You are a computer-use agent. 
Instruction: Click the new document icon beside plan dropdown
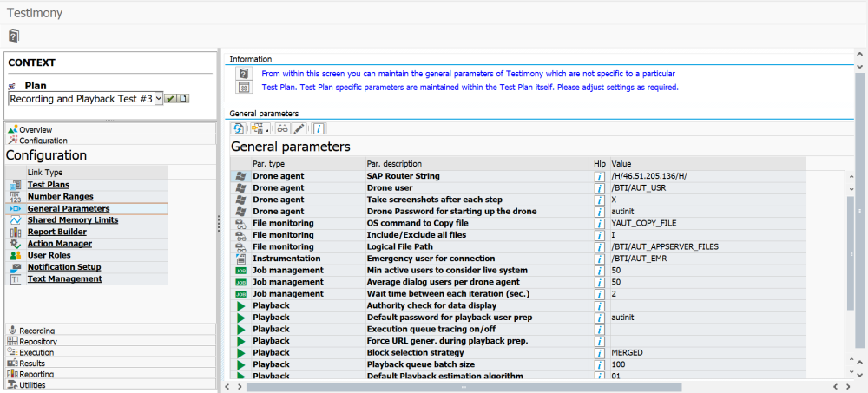(x=183, y=99)
